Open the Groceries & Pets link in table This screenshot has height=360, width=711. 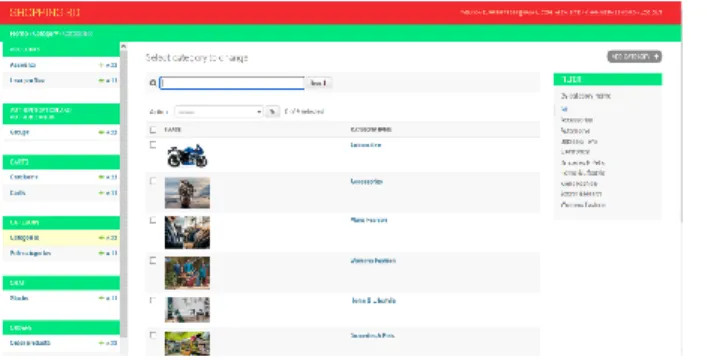point(372,336)
